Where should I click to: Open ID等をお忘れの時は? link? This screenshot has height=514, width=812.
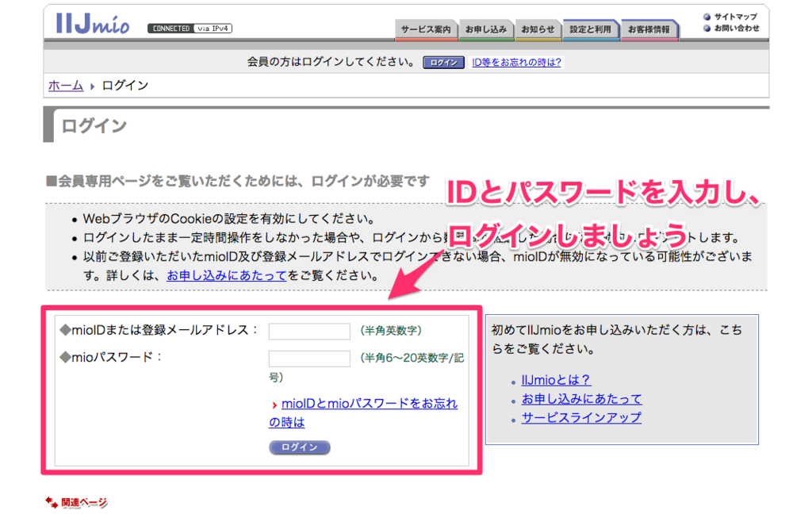[x=516, y=62]
